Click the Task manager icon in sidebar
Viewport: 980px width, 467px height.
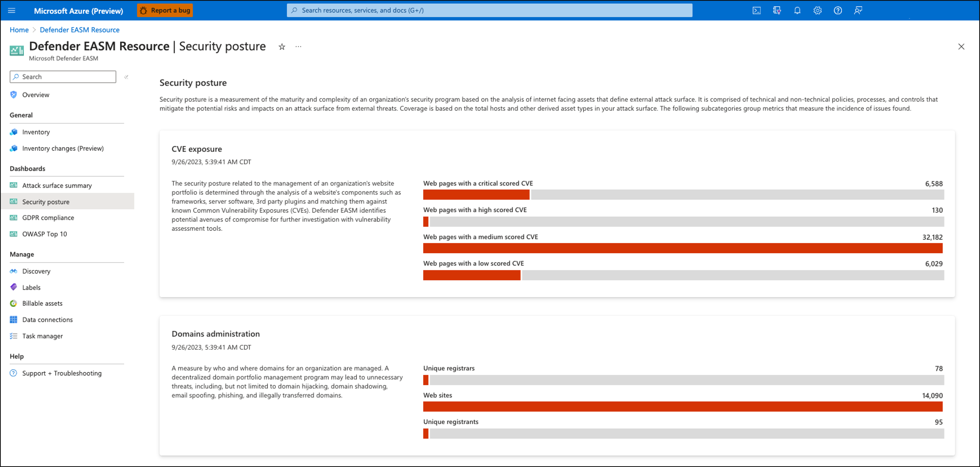point(14,336)
